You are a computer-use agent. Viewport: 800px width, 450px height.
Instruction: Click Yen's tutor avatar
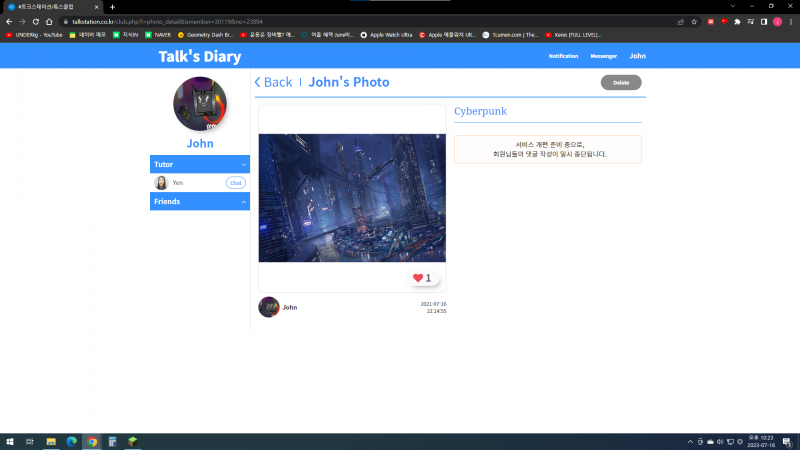pos(161,183)
